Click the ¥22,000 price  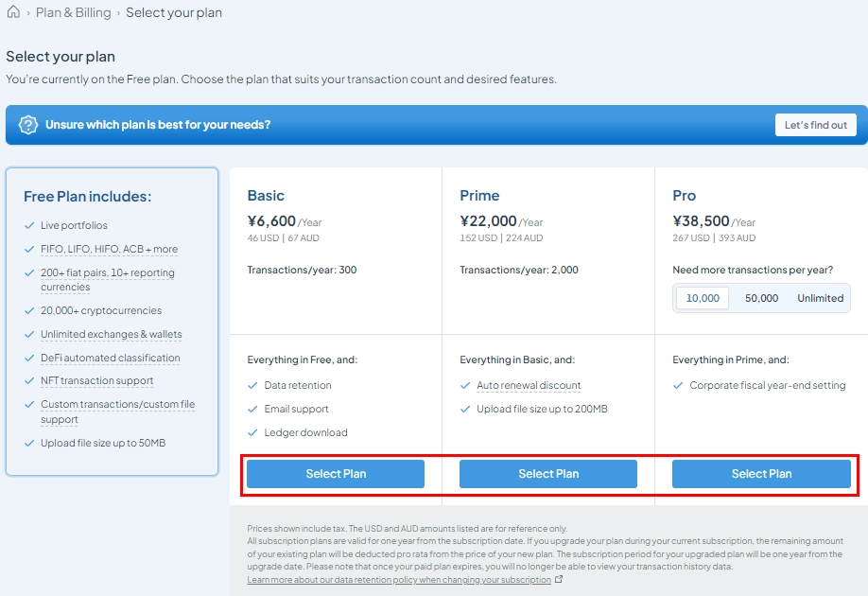(488, 221)
